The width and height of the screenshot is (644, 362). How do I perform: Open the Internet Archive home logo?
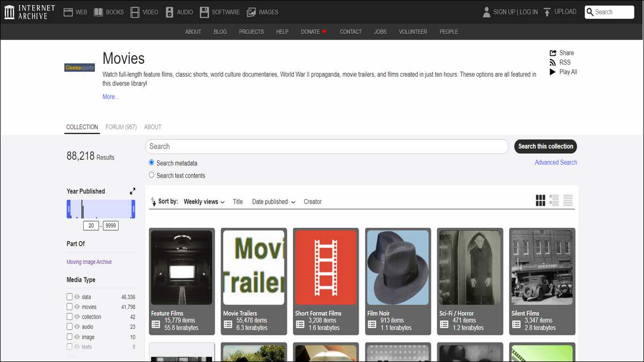click(x=30, y=12)
